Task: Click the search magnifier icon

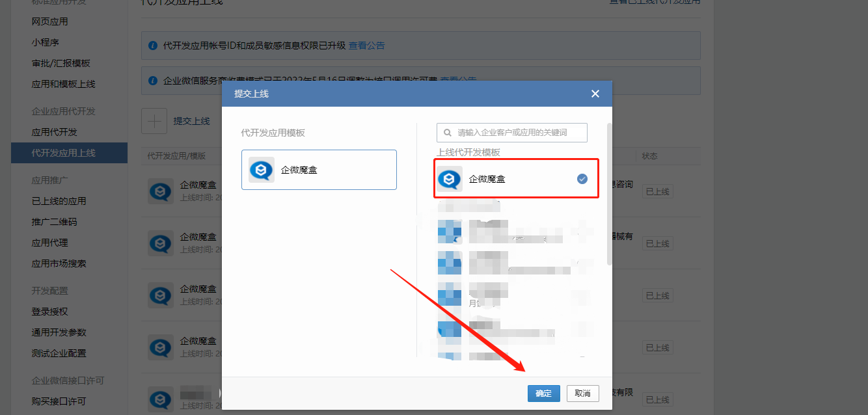Action: tap(448, 132)
